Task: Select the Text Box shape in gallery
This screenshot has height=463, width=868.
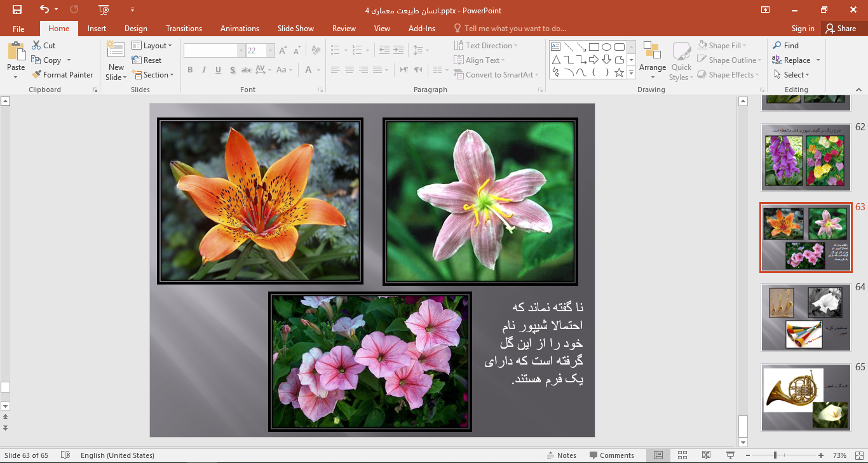Action: tap(555, 47)
